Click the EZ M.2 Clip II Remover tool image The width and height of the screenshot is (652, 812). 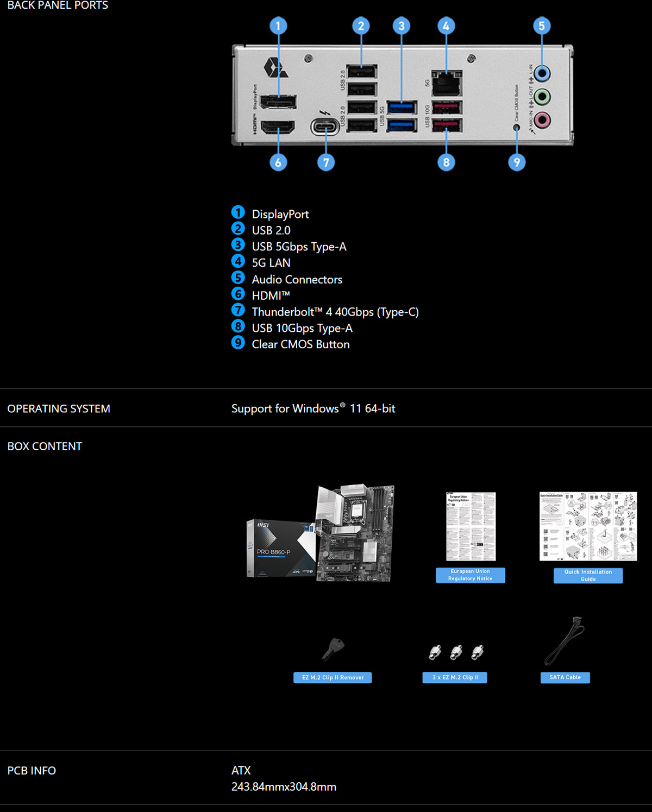(x=333, y=649)
